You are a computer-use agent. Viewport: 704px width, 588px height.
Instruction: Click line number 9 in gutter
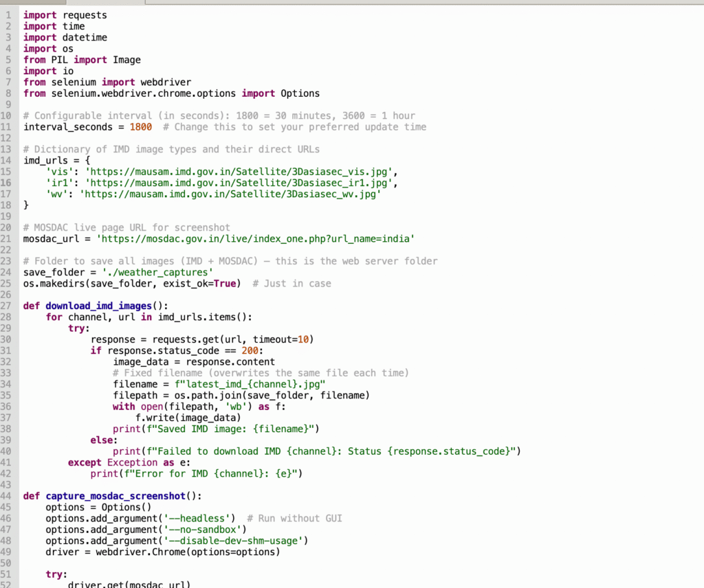8,105
